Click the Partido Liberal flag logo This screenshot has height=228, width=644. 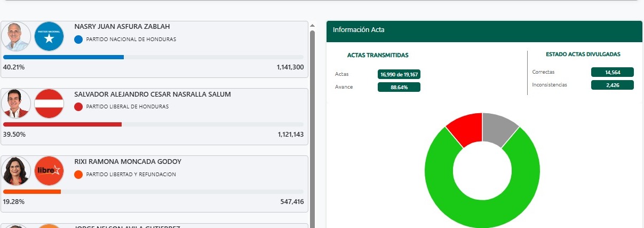click(49, 104)
